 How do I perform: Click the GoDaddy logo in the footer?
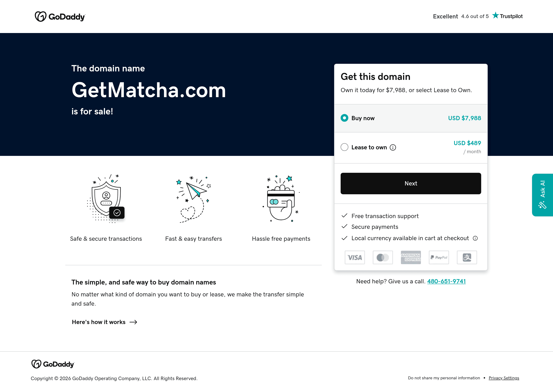point(53,364)
